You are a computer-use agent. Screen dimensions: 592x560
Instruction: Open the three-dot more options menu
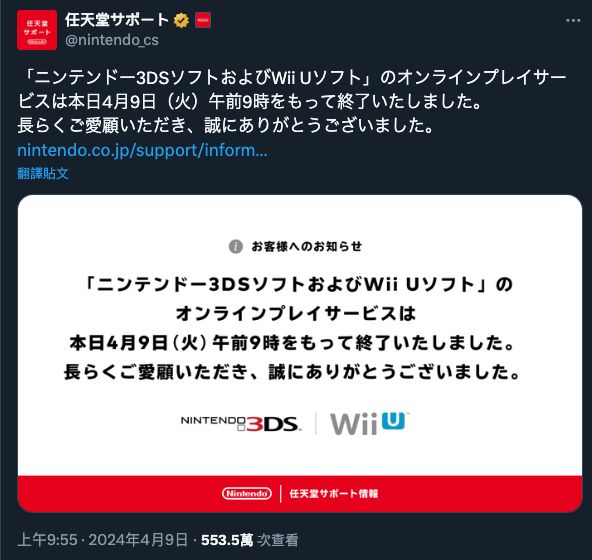coord(573,20)
